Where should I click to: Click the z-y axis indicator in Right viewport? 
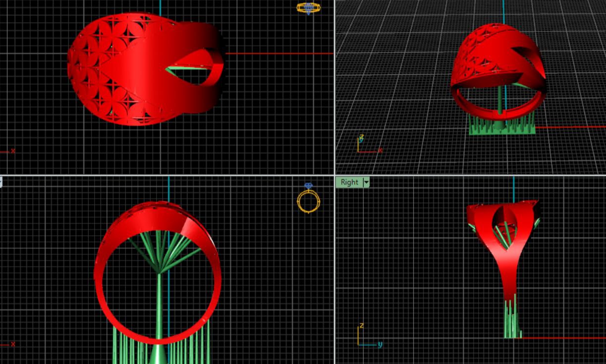[369, 336]
